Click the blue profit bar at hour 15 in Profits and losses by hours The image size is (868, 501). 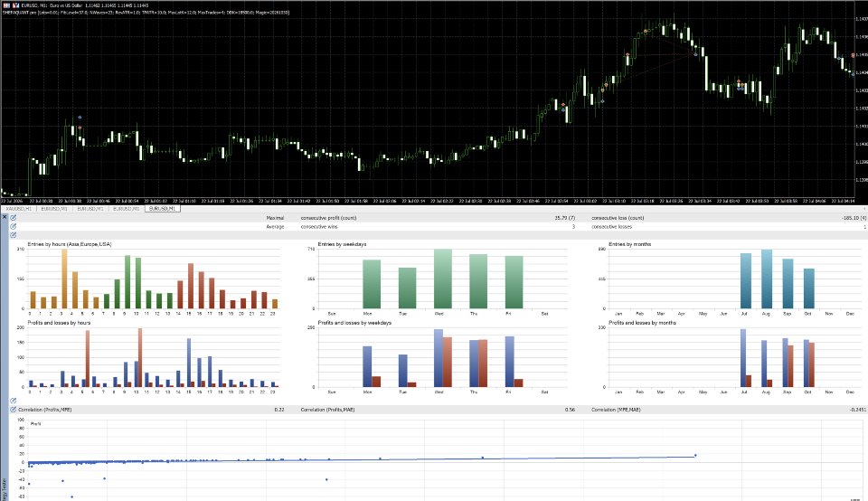click(189, 363)
